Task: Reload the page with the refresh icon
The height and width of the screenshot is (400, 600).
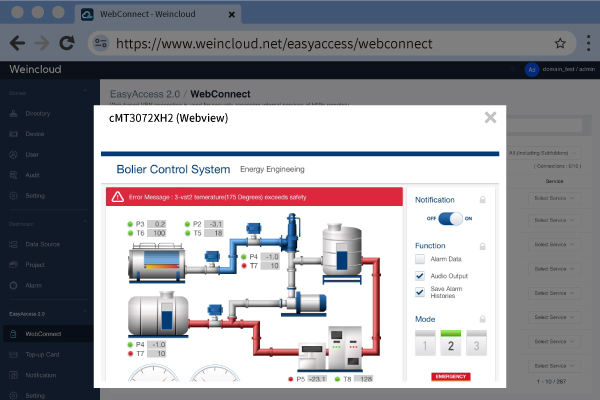Action: (x=67, y=43)
